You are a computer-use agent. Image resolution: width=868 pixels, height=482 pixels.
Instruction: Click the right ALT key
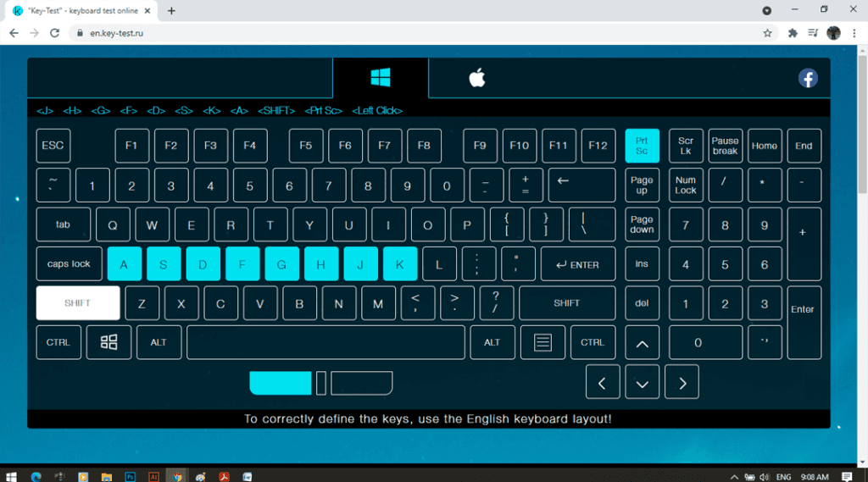[492, 342]
